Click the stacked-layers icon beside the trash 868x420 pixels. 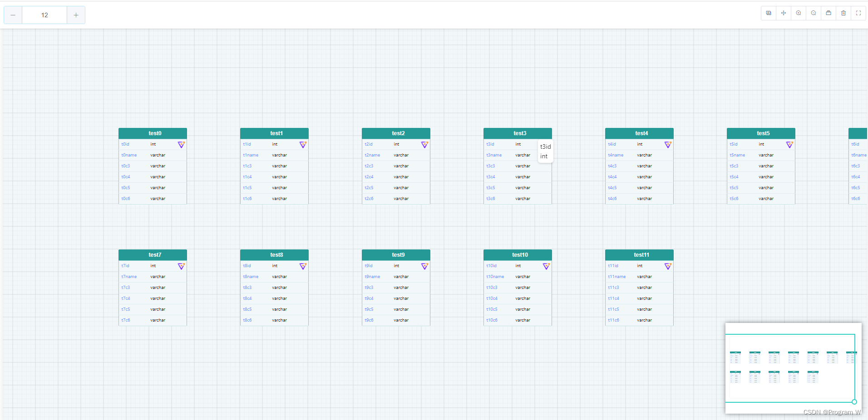tap(829, 13)
